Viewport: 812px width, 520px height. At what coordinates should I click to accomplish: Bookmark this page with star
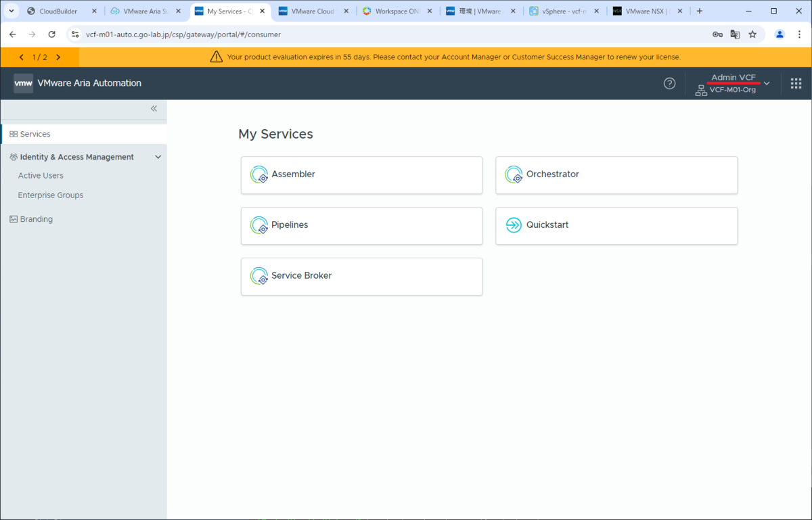tap(752, 34)
